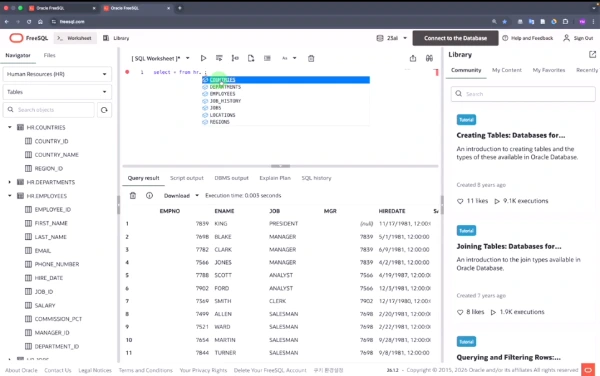Screen dimensions: 600x376
Task: Clear the worksheet with the trash icon
Action: tap(311, 58)
